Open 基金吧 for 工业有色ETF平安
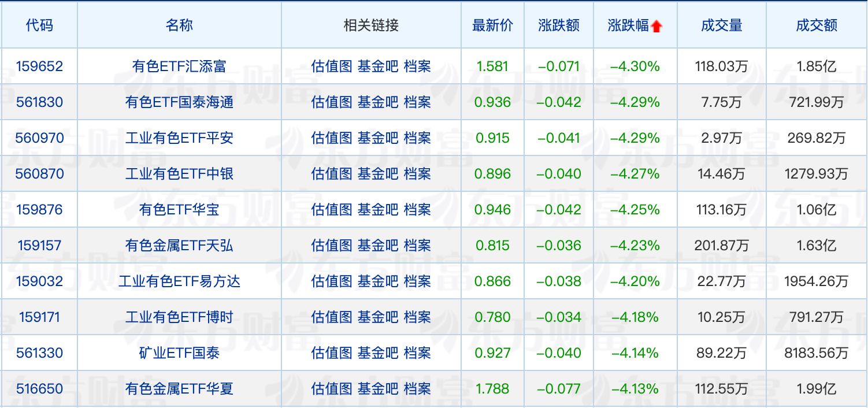This screenshot has height=408, width=868. 378,138
